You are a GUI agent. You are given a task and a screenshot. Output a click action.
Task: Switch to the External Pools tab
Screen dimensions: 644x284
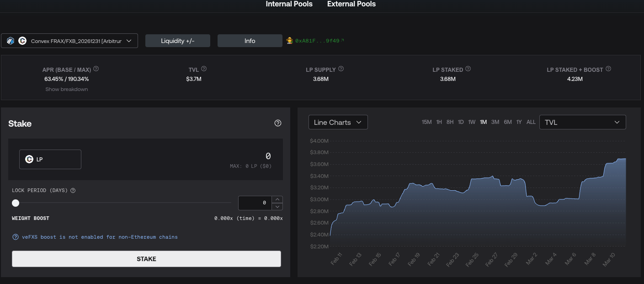point(351,4)
